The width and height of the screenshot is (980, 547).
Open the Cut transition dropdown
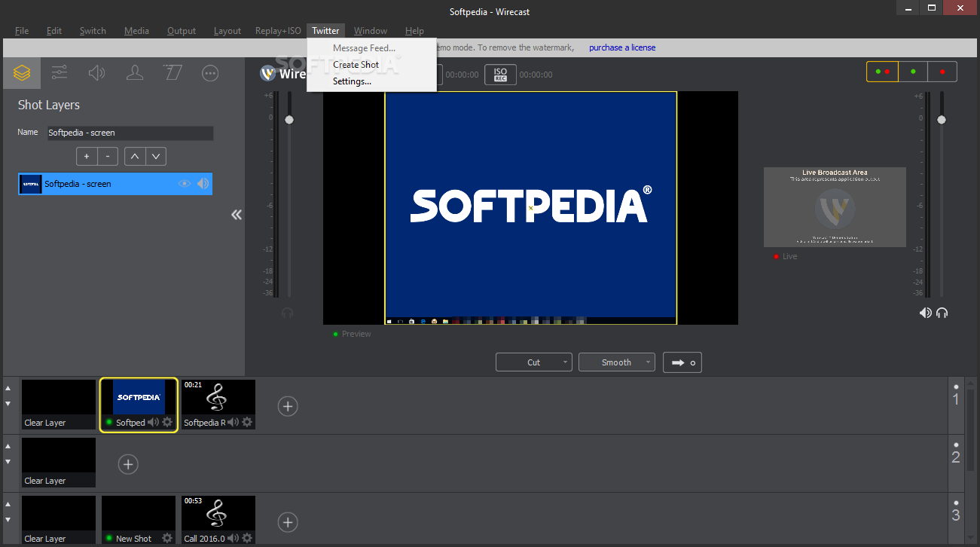pyautogui.click(x=534, y=362)
